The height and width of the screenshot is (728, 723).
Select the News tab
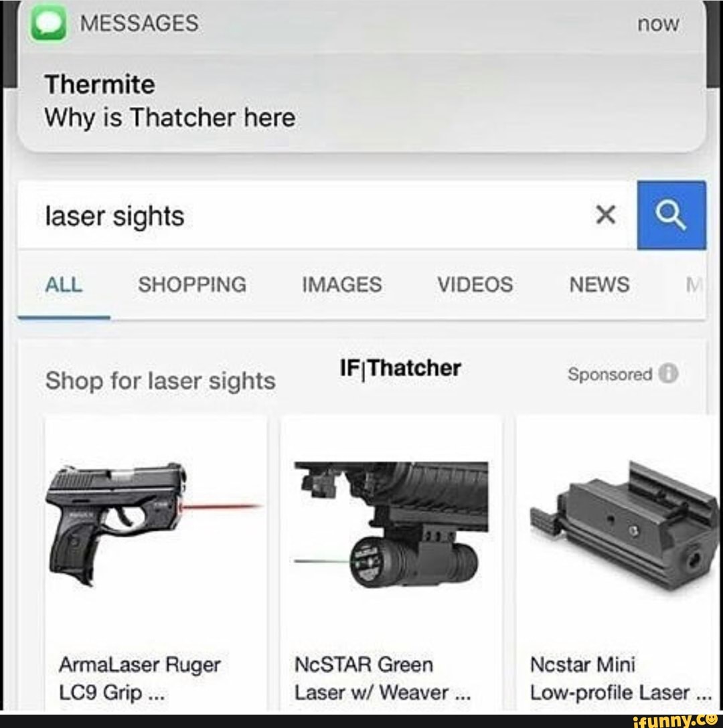click(x=599, y=284)
